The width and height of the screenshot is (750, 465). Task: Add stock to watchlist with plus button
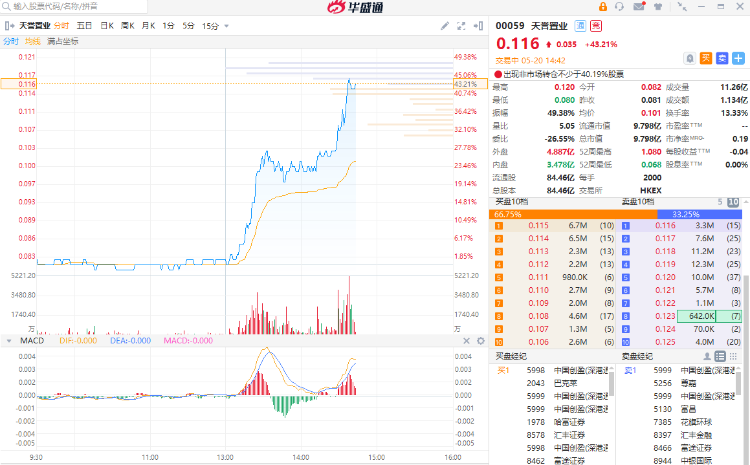point(738,58)
